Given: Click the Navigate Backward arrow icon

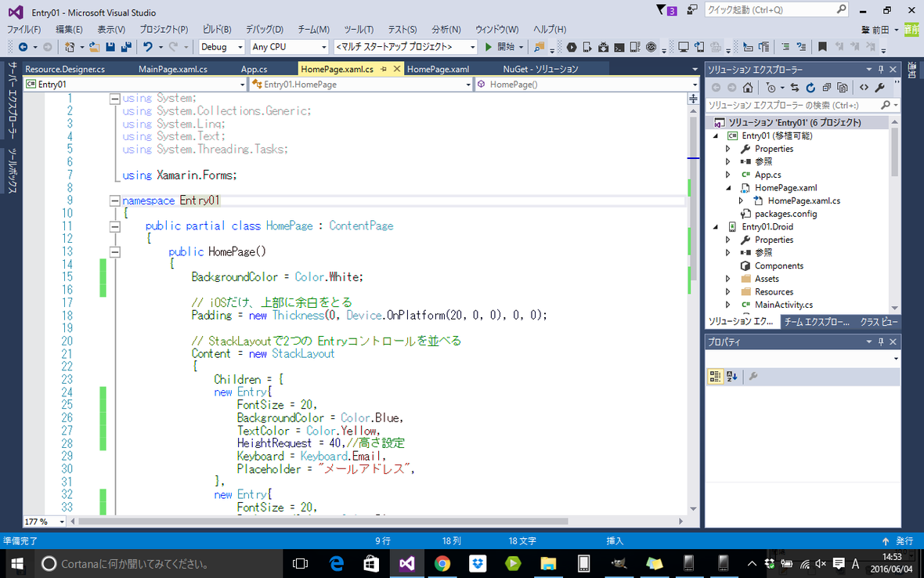Looking at the screenshot, I should (22, 47).
